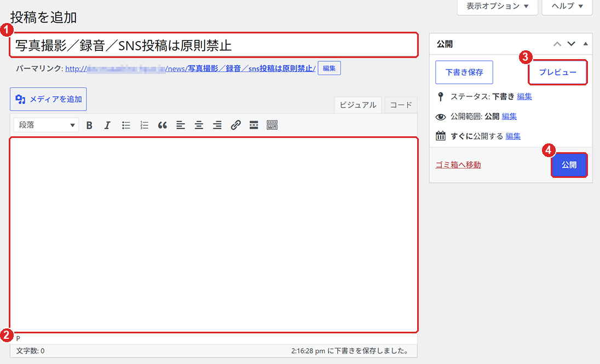Click the P element path indicator
This screenshot has height=364, width=600.
click(18, 338)
